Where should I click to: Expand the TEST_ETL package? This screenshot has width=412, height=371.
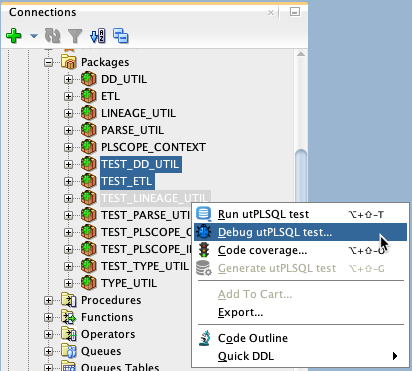click(68, 181)
